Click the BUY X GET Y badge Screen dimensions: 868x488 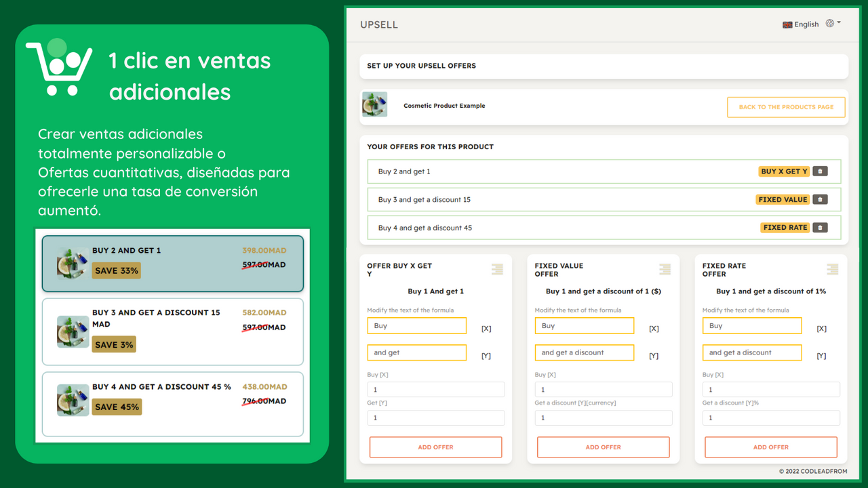(x=784, y=171)
